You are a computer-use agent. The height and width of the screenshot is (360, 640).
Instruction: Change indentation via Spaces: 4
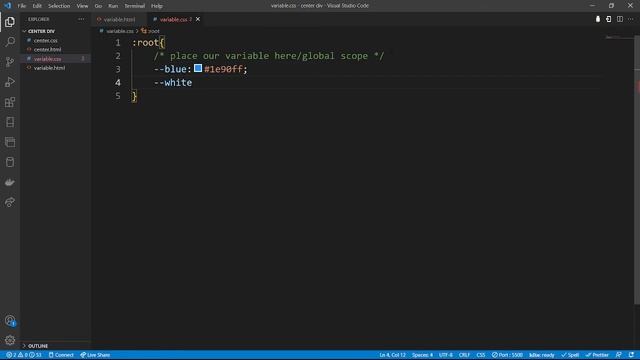point(422,355)
